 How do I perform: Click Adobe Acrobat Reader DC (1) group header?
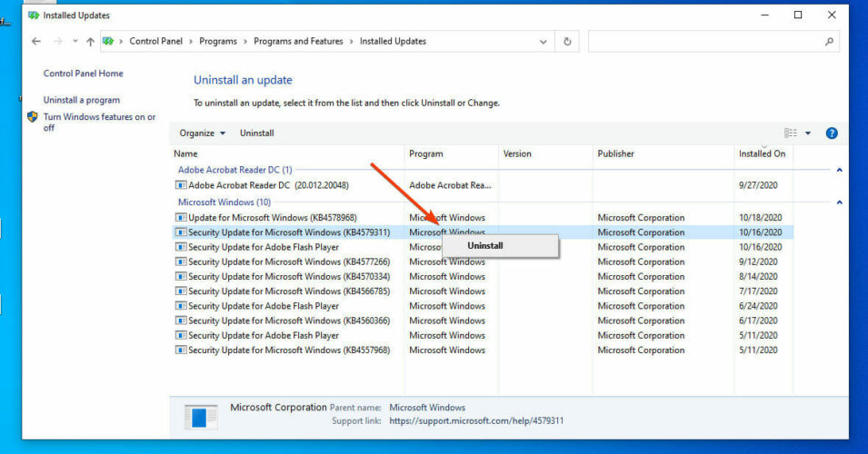[234, 170]
